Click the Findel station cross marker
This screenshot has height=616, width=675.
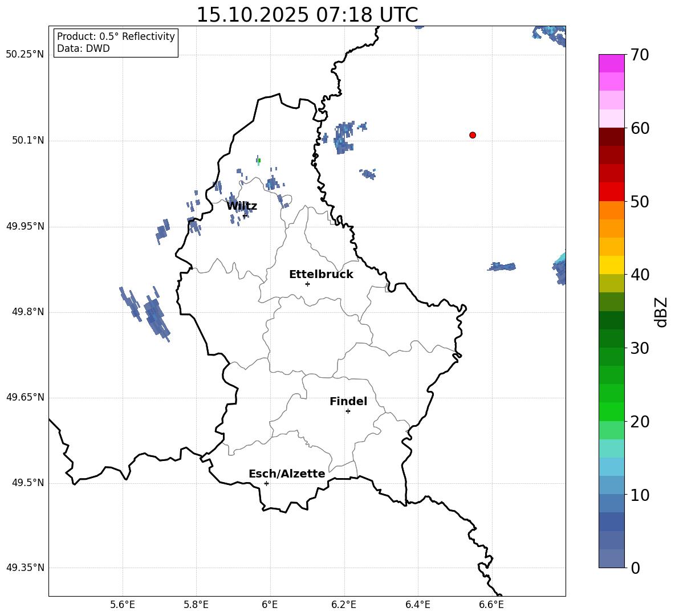pyautogui.click(x=348, y=411)
